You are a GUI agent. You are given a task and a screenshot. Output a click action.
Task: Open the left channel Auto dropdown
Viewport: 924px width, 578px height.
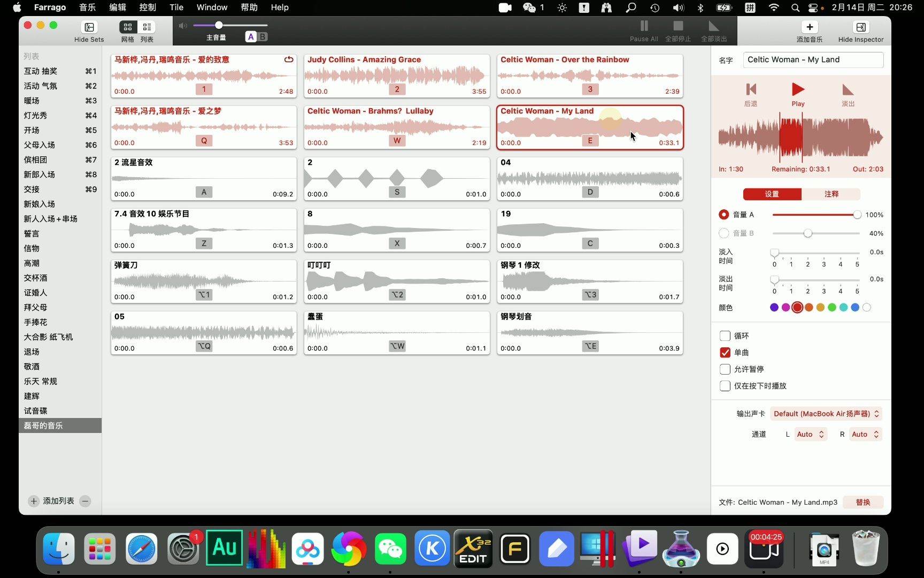(810, 434)
